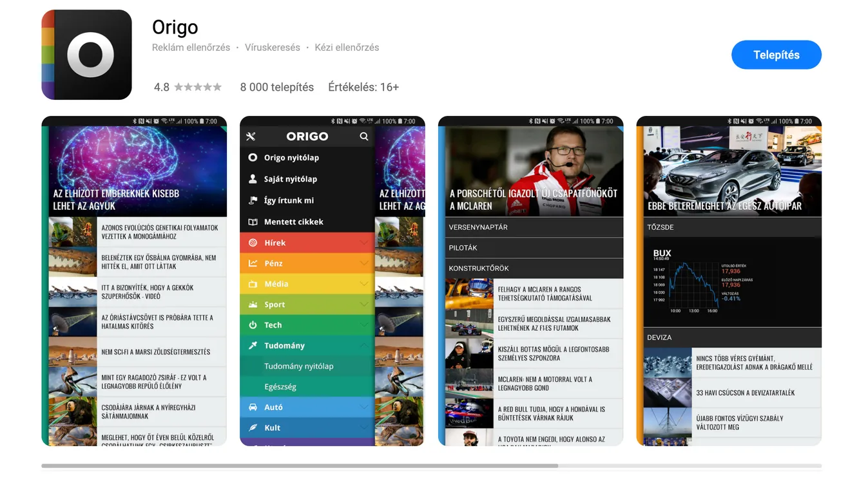Click the Média folder icon

click(253, 284)
